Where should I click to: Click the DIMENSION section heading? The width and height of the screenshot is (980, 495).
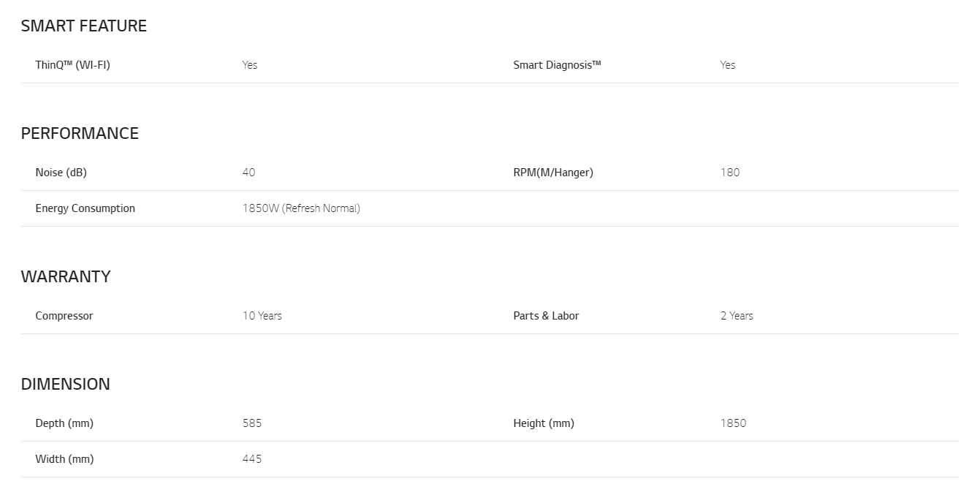click(x=65, y=385)
